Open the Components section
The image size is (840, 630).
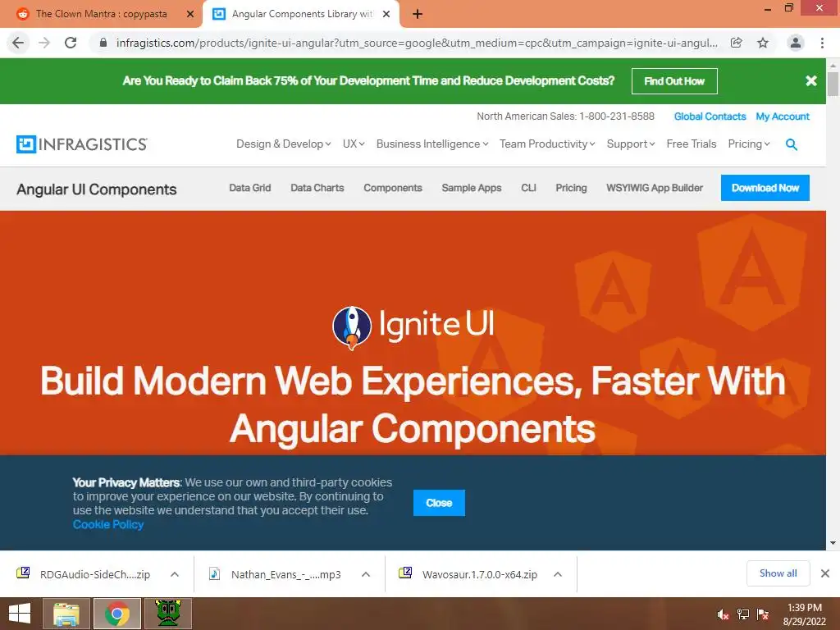pyautogui.click(x=393, y=188)
